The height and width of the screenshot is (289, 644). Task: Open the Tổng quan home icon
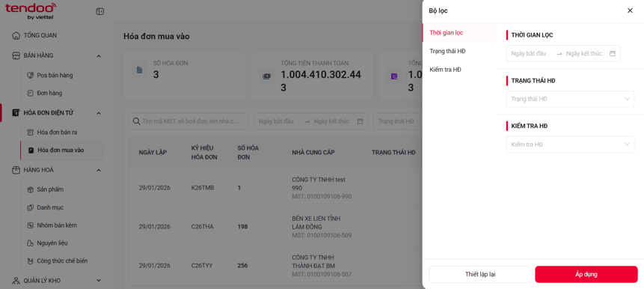tap(16, 35)
